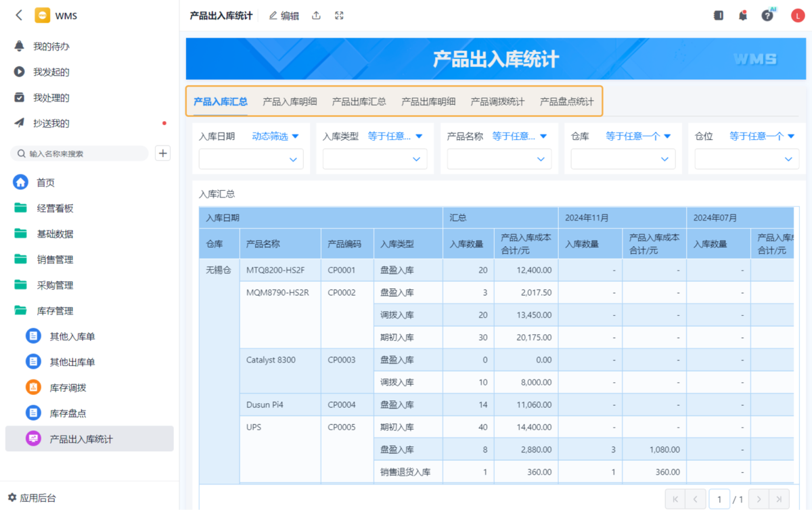Expand the 入库类型 value combo box

coord(375,159)
